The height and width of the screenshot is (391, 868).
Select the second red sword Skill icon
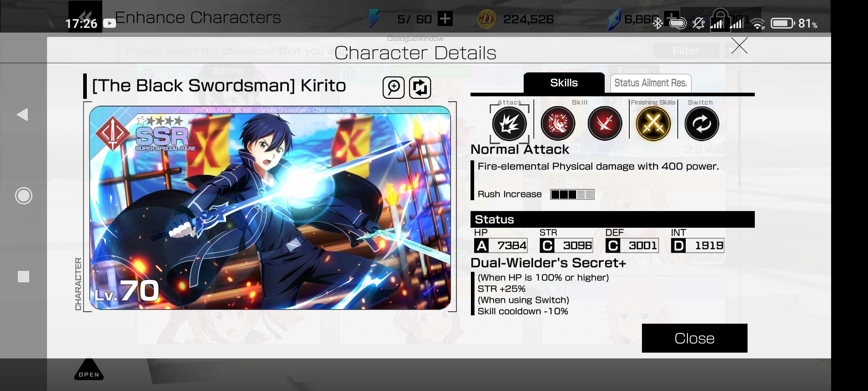[605, 124]
